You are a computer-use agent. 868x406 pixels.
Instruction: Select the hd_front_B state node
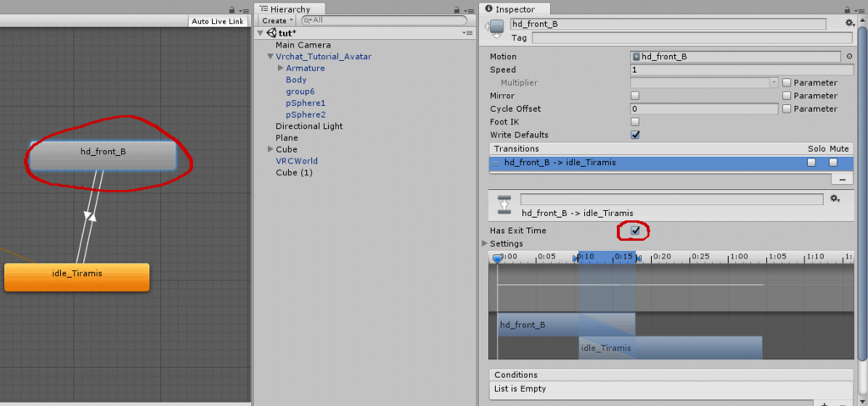coord(103,156)
